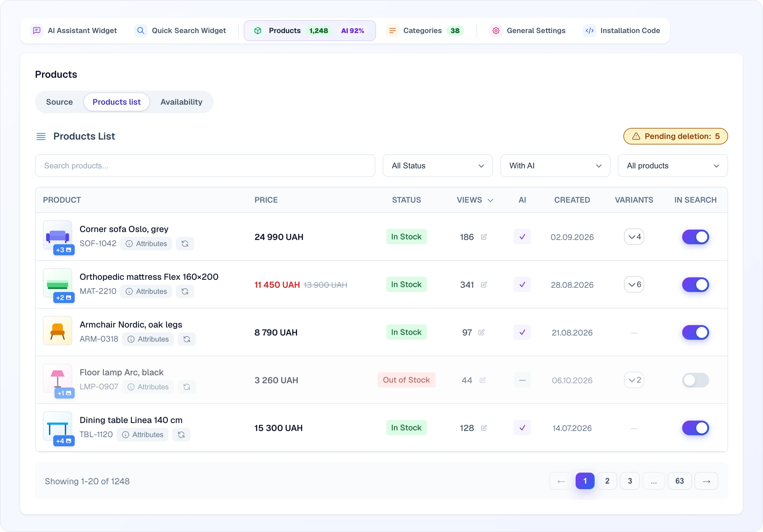Open General Settings tab
Image resolution: width=763 pixels, height=532 pixels.
tap(528, 31)
